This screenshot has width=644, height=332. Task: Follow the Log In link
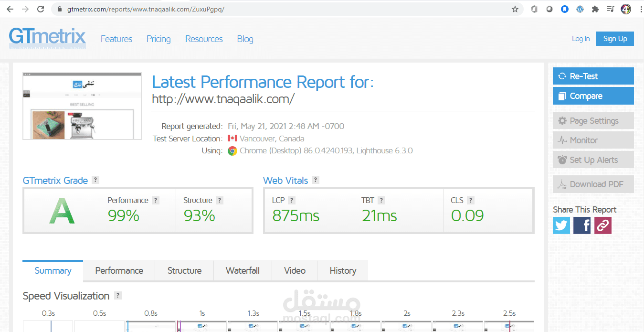click(x=581, y=39)
